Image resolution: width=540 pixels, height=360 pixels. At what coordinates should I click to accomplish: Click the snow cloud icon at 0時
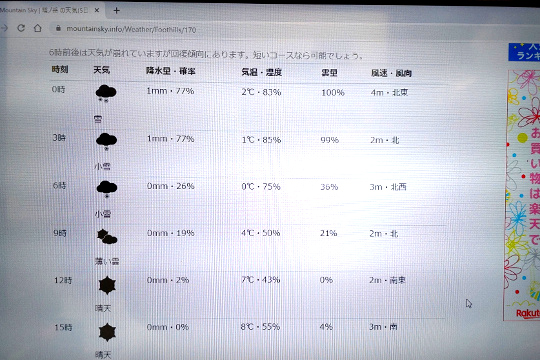coord(106,93)
